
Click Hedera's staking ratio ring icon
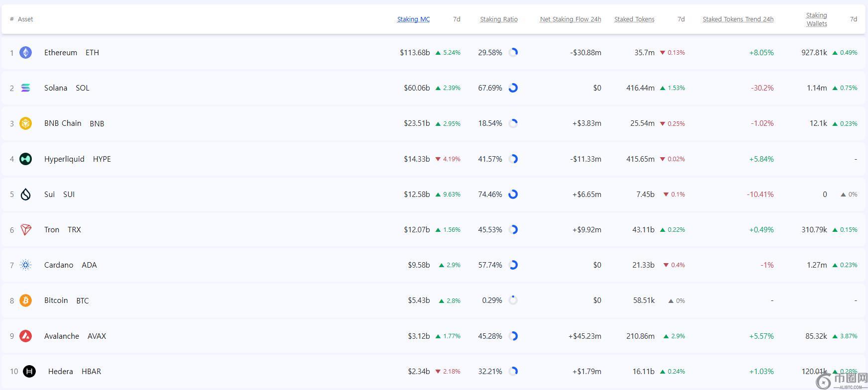coord(513,372)
